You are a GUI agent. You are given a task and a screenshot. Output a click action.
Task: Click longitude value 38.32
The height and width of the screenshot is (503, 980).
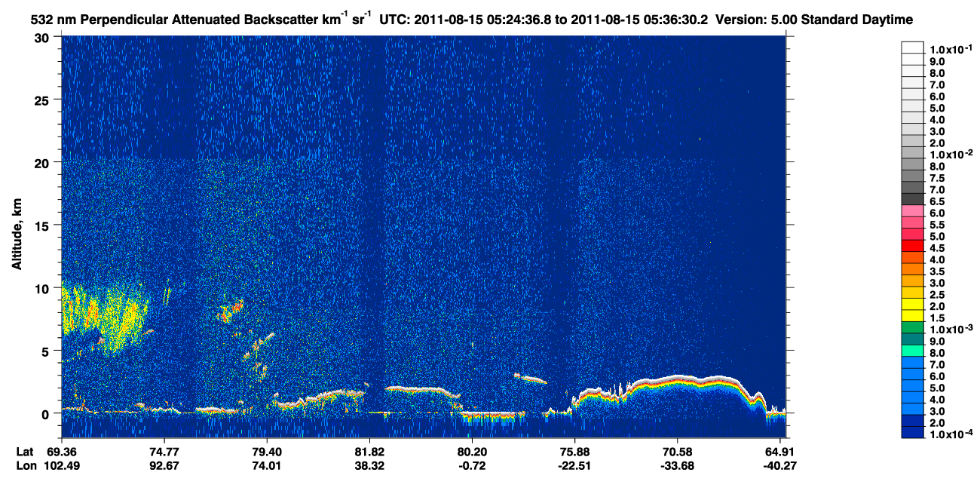point(369,465)
